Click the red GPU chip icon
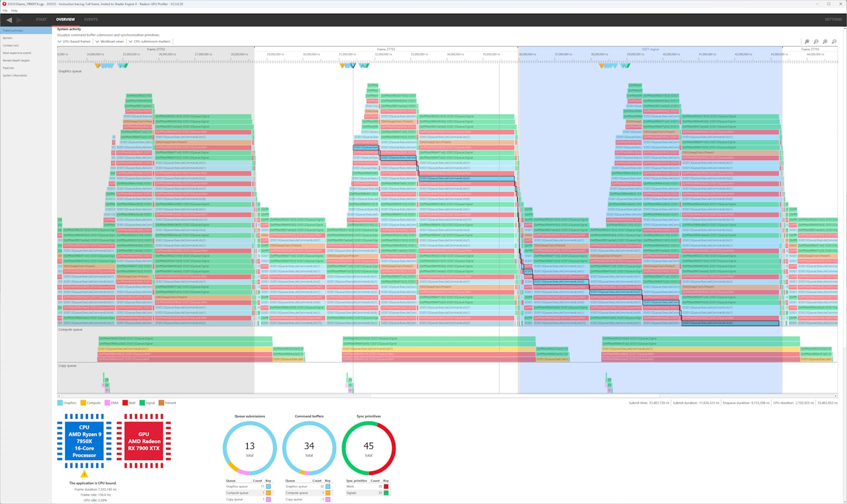 point(143,441)
